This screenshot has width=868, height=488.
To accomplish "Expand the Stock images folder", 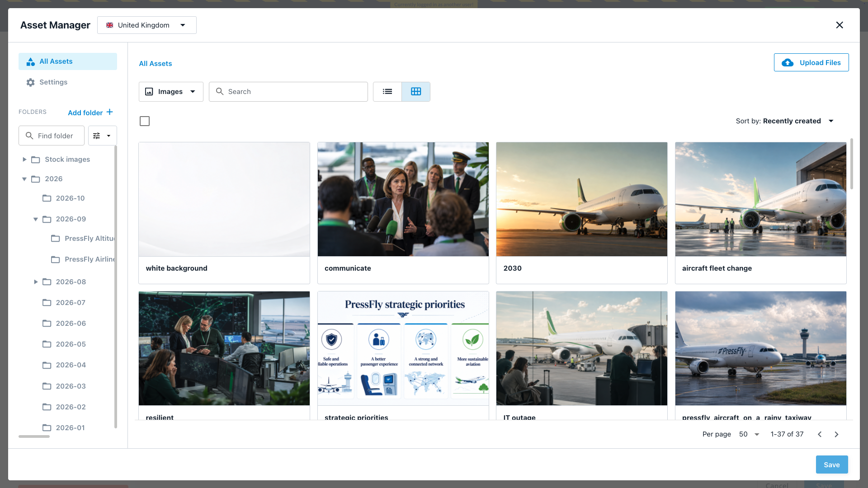I will pos(24,160).
